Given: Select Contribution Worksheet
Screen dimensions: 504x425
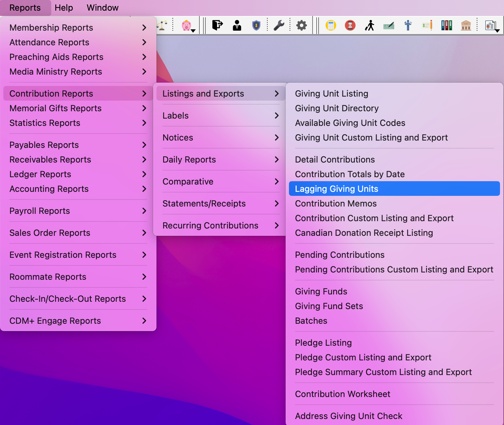Looking at the screenshot, I should coord(343,394).
